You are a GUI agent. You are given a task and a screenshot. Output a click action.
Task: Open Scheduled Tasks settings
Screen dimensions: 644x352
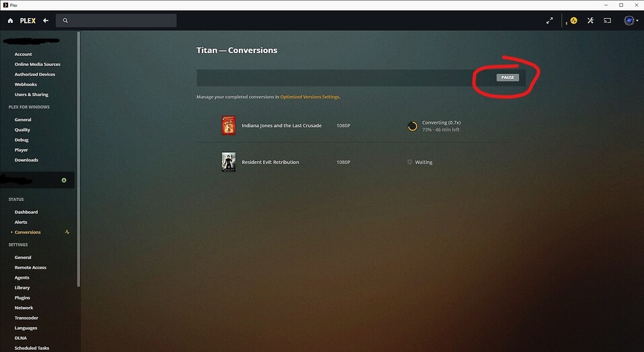pyautogui.click(x=32, y=348)
